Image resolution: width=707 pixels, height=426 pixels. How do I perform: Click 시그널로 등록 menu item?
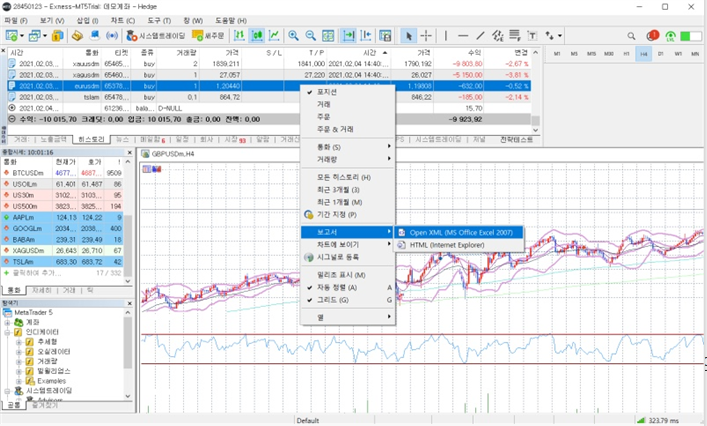click(348, 257)
